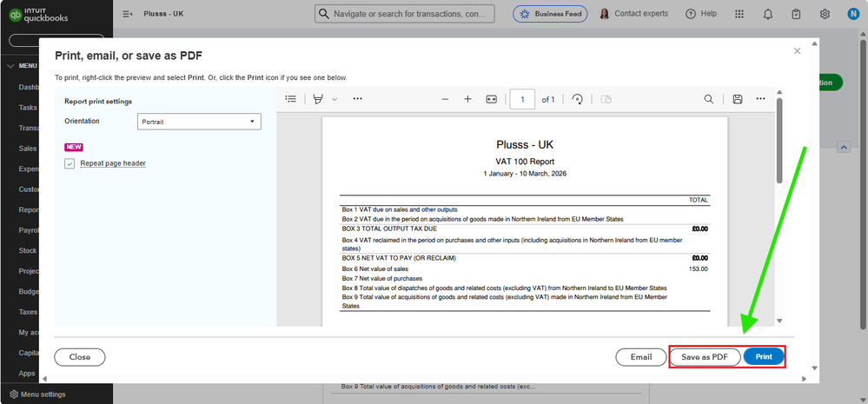The height and width of the screenshot is (404, 868).
Task: Click the user profile avatar N
Action: 853,15
